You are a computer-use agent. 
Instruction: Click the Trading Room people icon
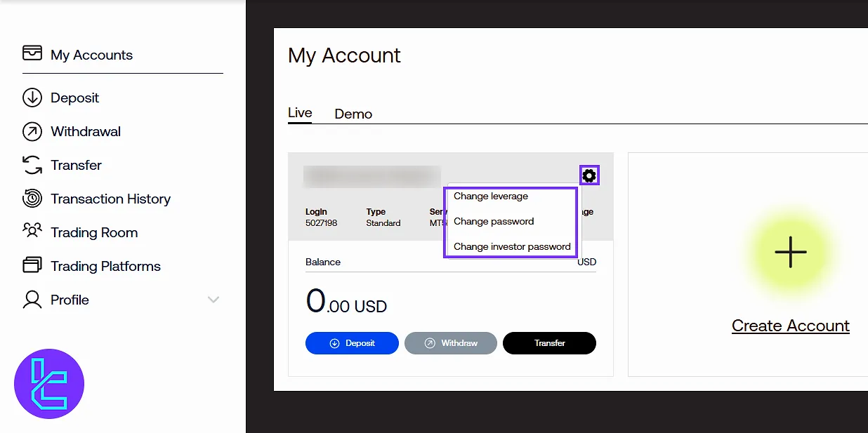pos(32,231)
